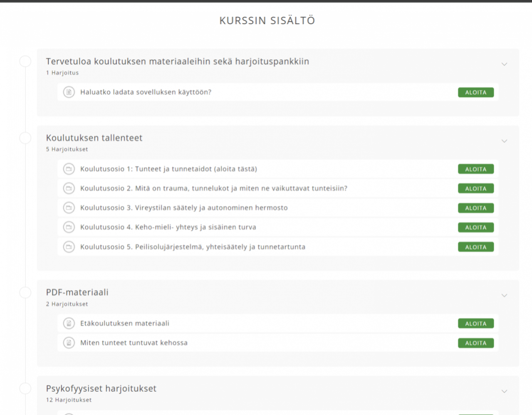Click document icon beside Haluatko ladata sovelluksen käyttöön
This screenshot has width=532, height=415.
tap(69, 92)
